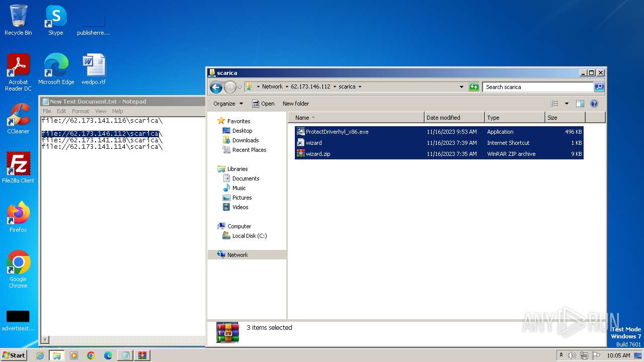The width and height of the screenshot is (644, 362).
Task: Open Notepad Edit menu
Action: 61,111
